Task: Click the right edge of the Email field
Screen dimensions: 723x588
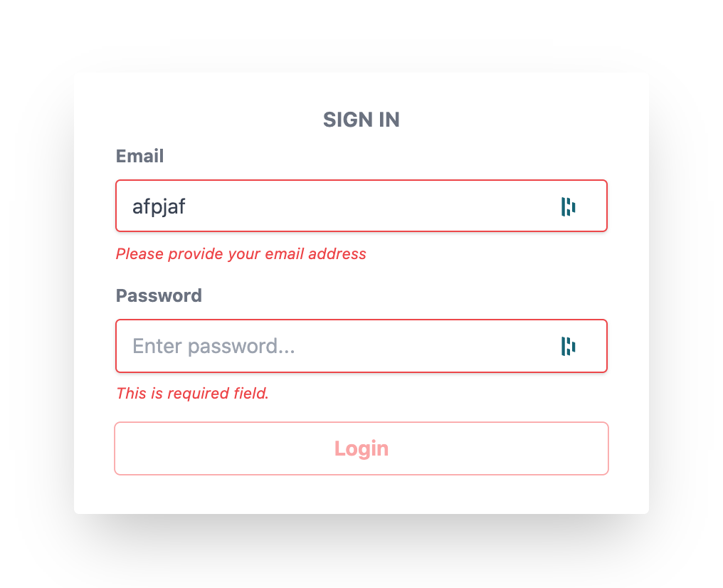Action: [x=606, y=206]
